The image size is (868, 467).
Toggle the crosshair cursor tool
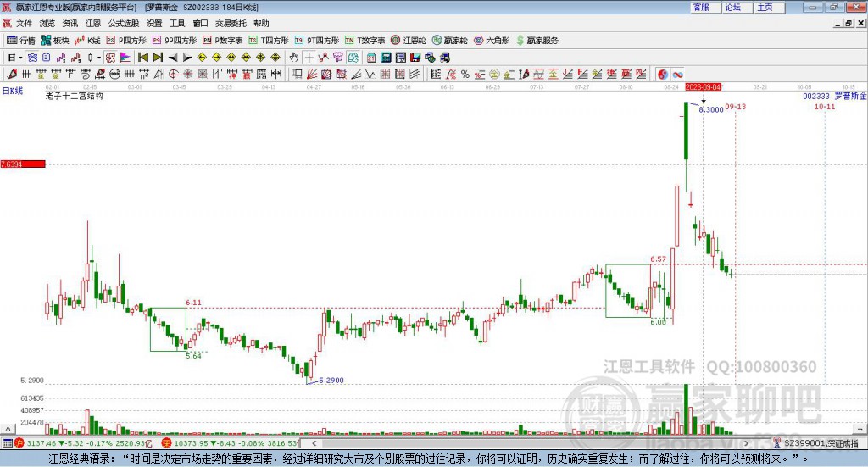(309, 58)
